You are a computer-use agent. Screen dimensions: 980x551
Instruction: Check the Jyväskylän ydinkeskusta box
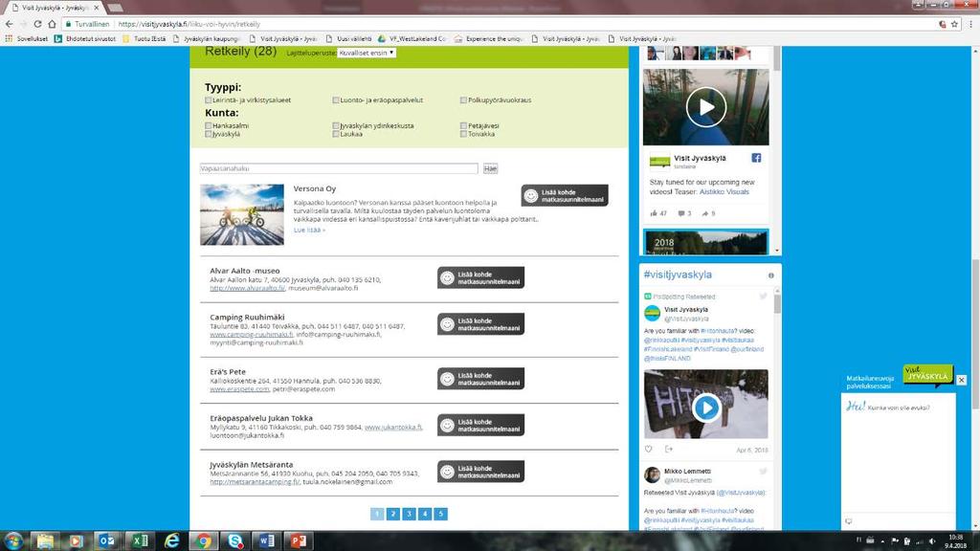(336, 125)
